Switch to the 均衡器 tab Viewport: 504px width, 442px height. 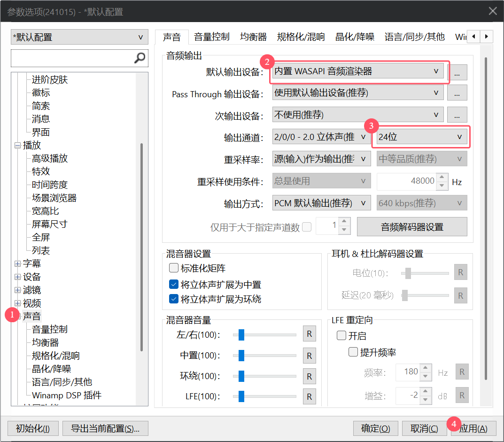coord(253,37)
